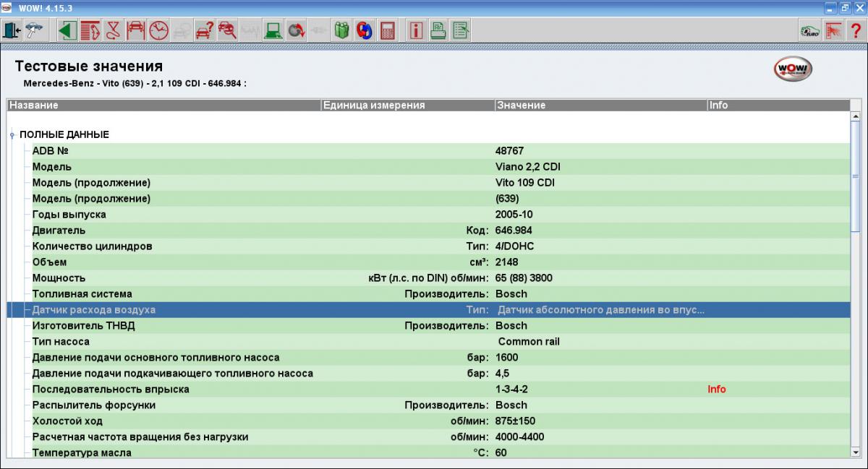Click the car search magnifier icon
The image size is (868, 469).
(x=227, y=30)
